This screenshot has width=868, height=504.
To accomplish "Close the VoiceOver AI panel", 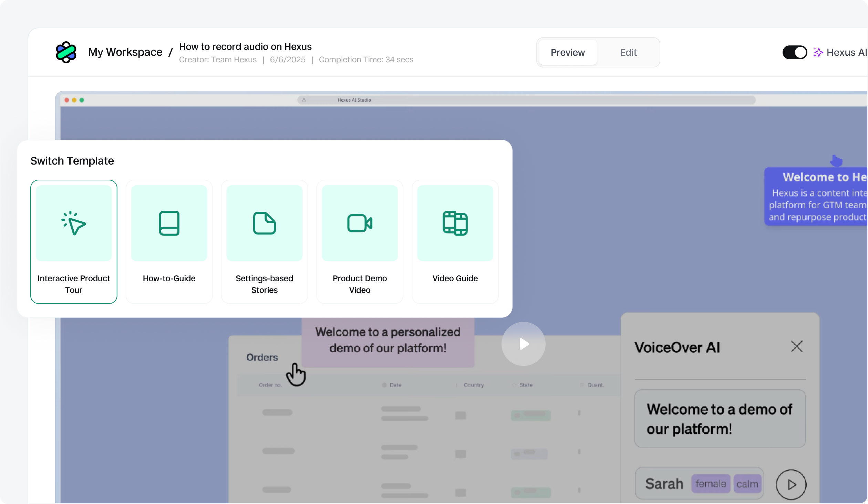I will tap(796, 346).
